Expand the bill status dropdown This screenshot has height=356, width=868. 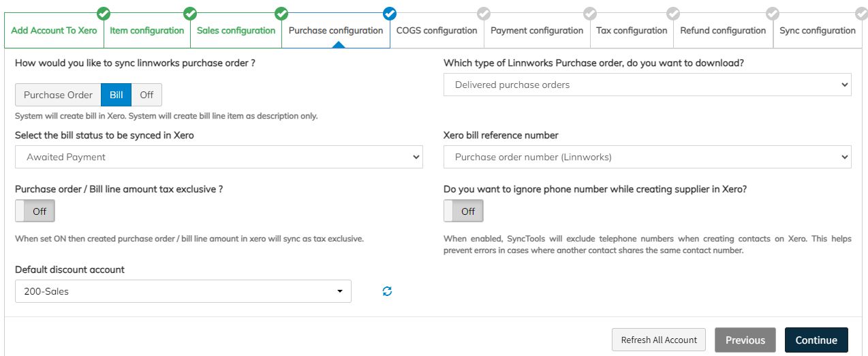pyautogui.click(x=219, y=157)
